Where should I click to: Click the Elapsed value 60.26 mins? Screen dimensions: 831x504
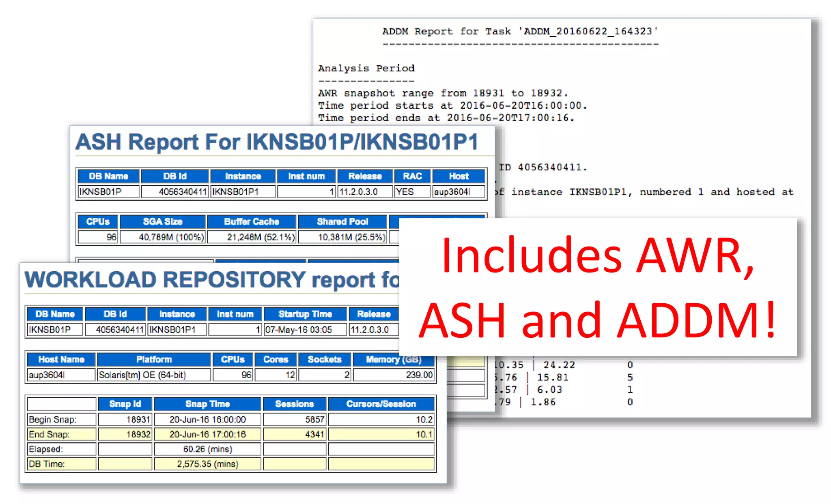pos(207,449)
